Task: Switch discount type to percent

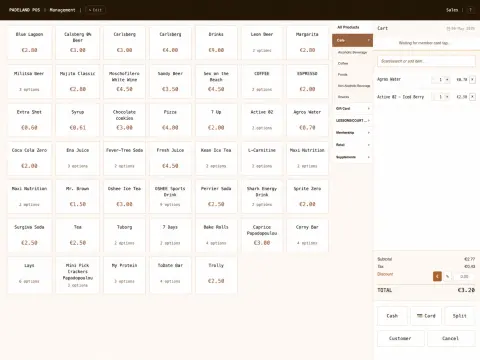Action: (x=447, y=276)
